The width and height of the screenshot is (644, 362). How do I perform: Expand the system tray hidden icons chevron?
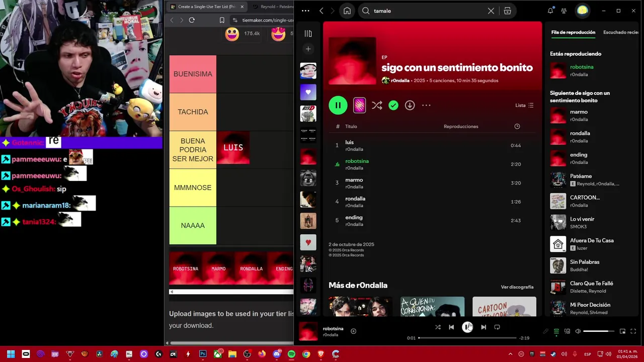tap(510, 354)
